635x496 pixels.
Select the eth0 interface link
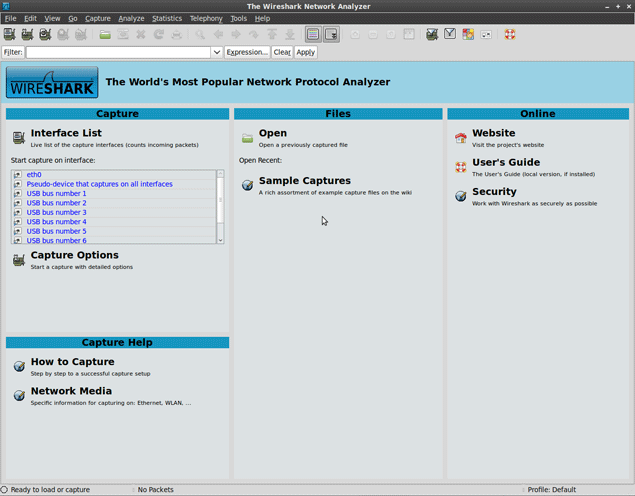34,175
